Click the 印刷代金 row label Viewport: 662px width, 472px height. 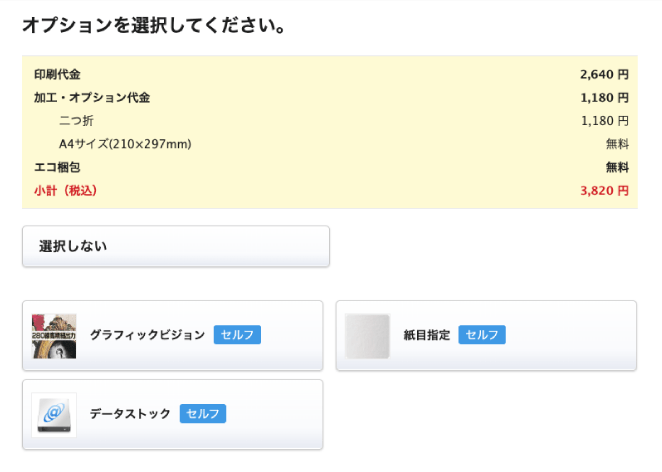pos(56,74)
